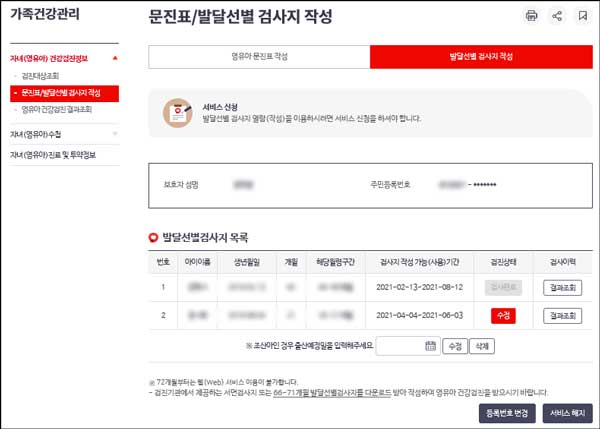The width and height of the screenshot is (600, 429).
Task: Expand the 자녀(영유아)수첩 menu arrow
Action: 115,134
